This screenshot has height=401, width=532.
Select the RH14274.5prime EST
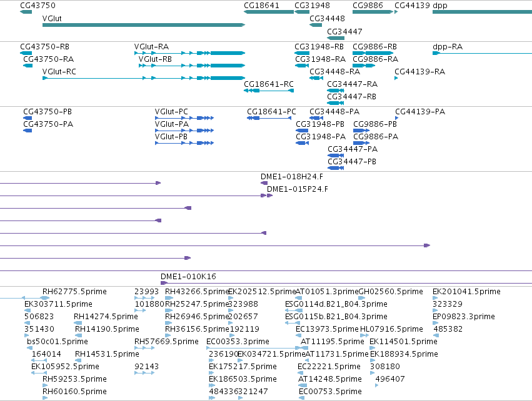78,323
